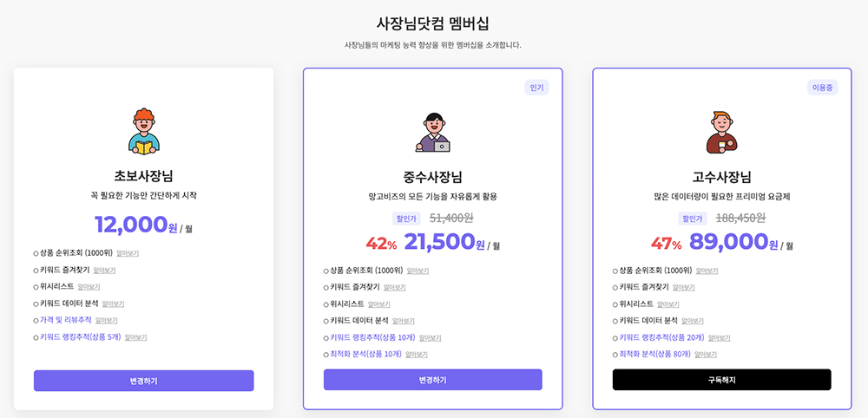Click the 고수사장님 character avatar holding cup

722,132
